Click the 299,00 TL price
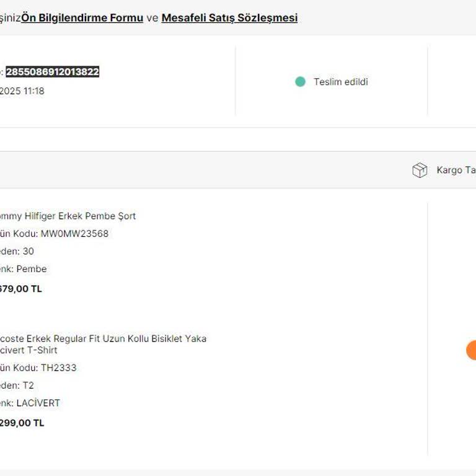 [22, 423]
